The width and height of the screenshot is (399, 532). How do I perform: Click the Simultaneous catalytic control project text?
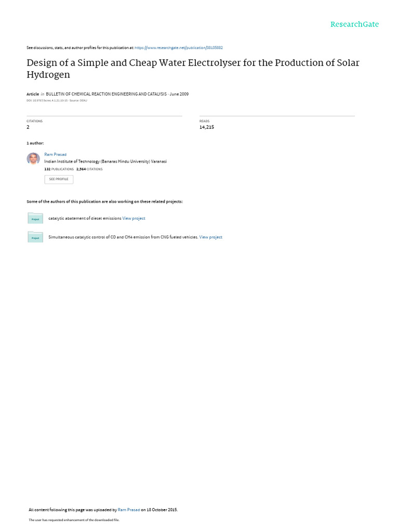[x=123, y=237]
